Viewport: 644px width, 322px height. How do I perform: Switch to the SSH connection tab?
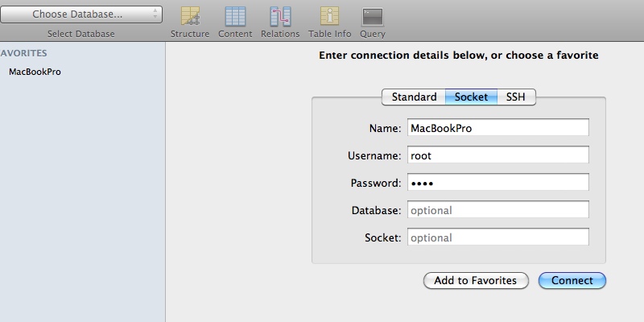(516, 97)
